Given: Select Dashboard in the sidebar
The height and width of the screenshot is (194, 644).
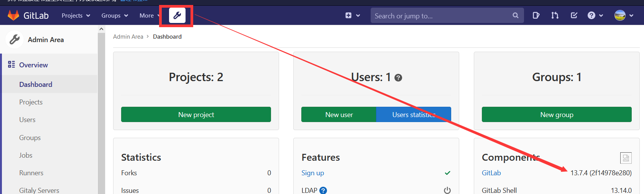Looking at the screenshot, I should click(x=36, y=84).
